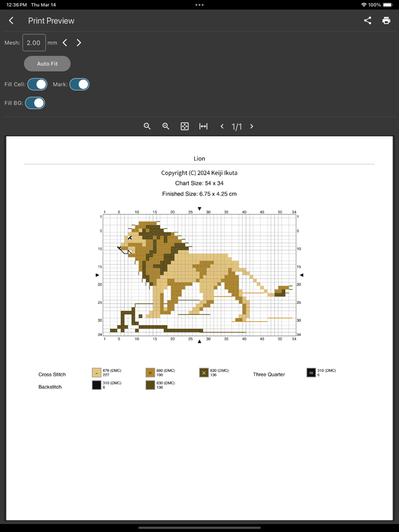Click the lion chart preview image
Screen dimensions: 399x532
[199, 275]
